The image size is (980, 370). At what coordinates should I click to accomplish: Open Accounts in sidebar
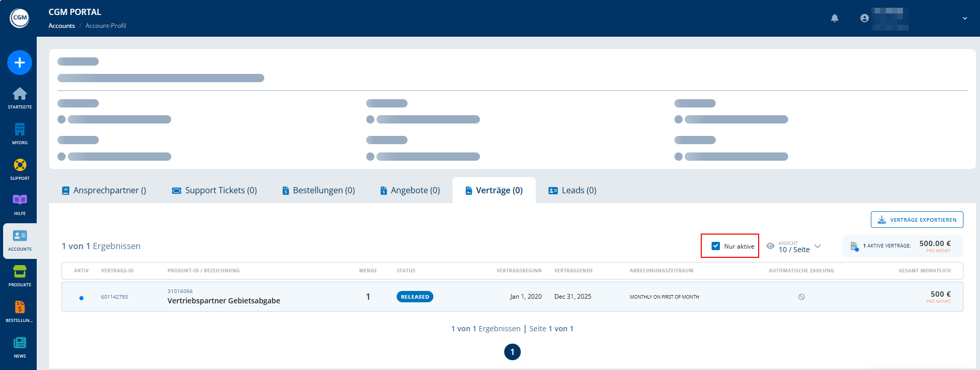click(x=20, y=241)
